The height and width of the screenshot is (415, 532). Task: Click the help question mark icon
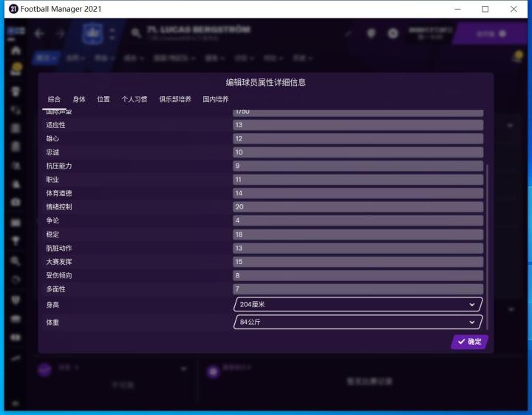pyautogui.click(x=371, y=34)
